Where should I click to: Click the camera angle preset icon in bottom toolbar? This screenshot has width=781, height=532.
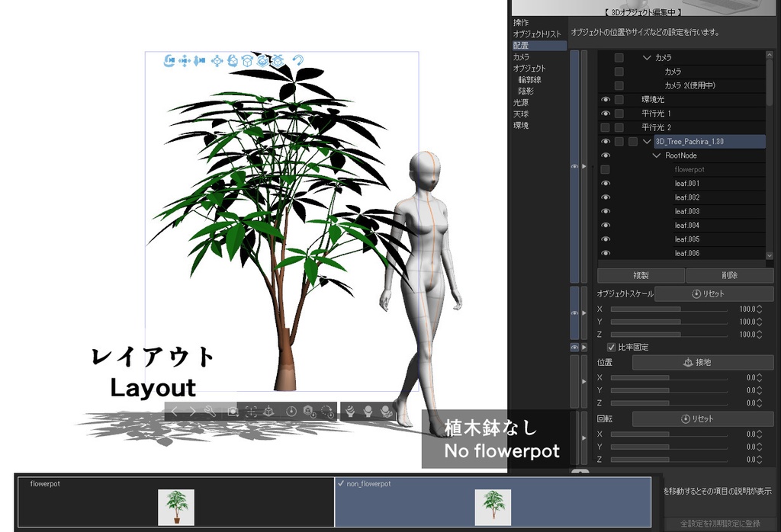pyautogui.click(x=233, y=412)
